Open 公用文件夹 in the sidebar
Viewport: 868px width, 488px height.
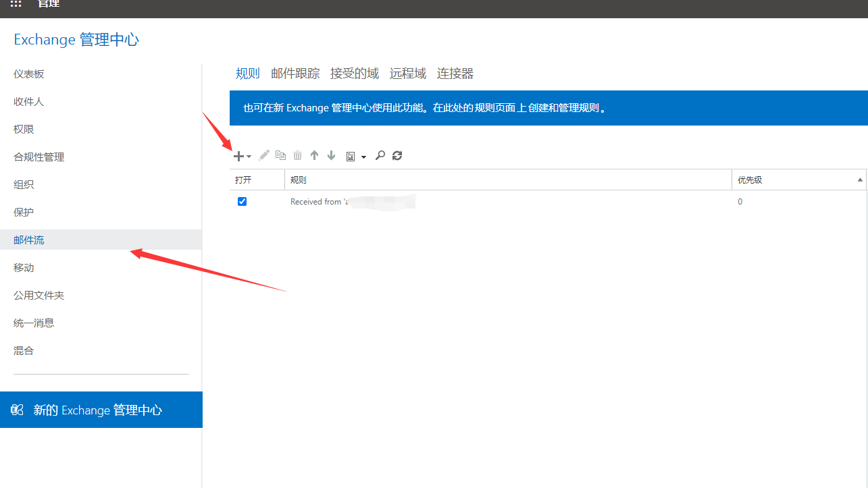tap(39, 295)
